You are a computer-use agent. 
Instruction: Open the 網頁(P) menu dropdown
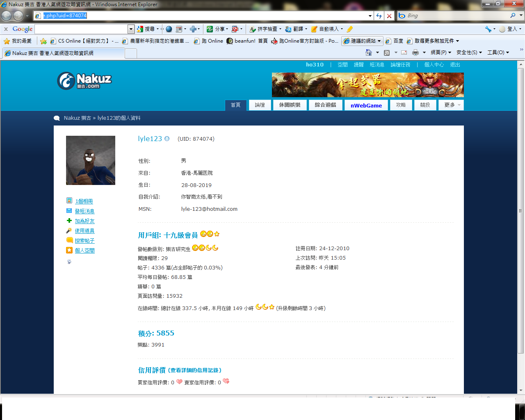441,52
